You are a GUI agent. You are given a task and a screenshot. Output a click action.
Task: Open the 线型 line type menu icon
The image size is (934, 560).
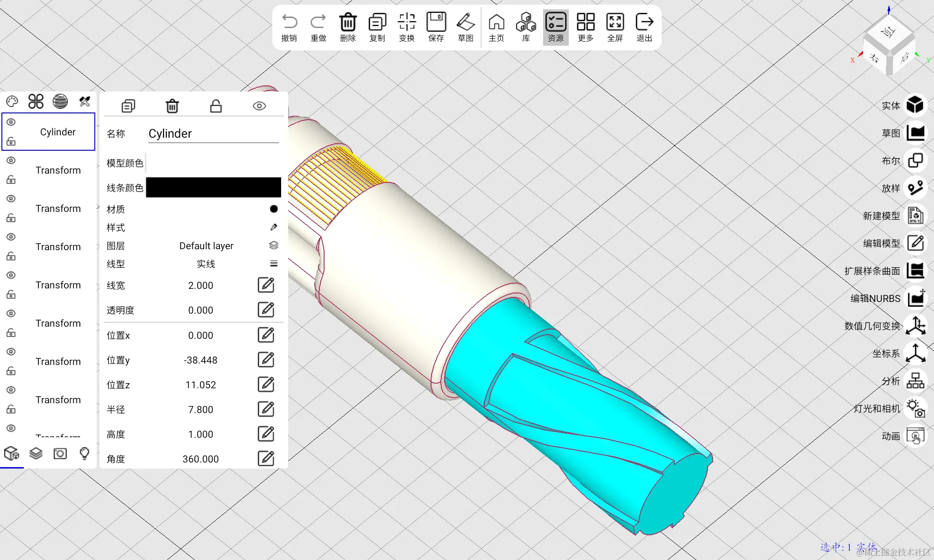(274, 264)
